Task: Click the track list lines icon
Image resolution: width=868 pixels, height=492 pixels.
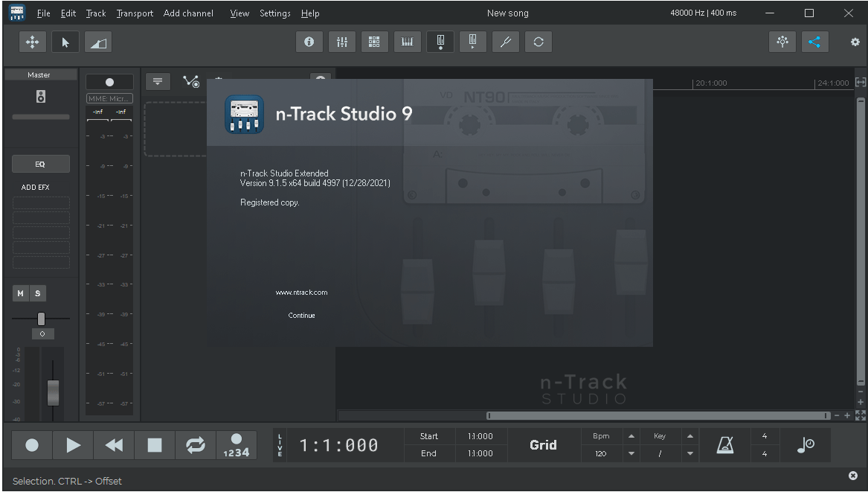Action: click(158, 81)
